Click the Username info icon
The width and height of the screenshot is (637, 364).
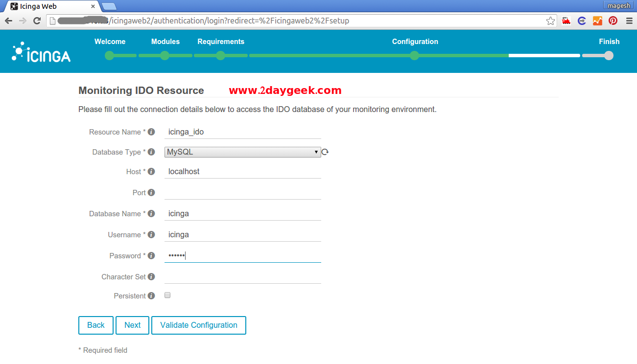pos(151,235)
